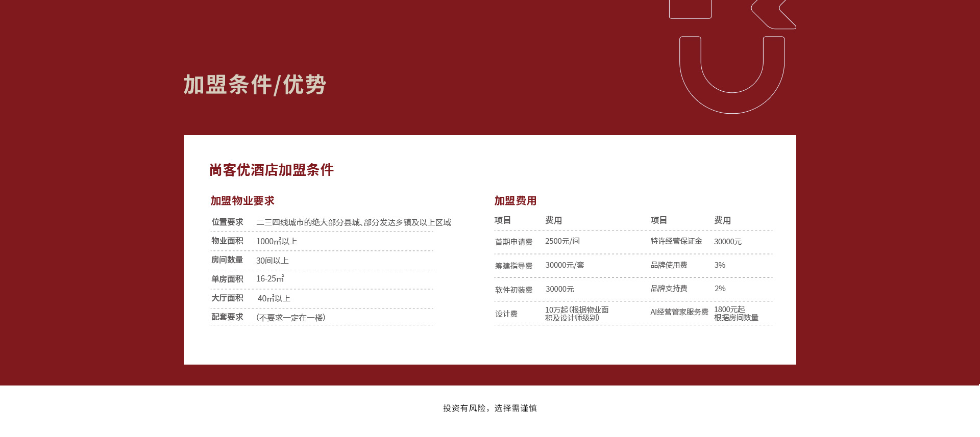Click the text 10万起(根据物业面积及设计师级别)

click(577, 314)
